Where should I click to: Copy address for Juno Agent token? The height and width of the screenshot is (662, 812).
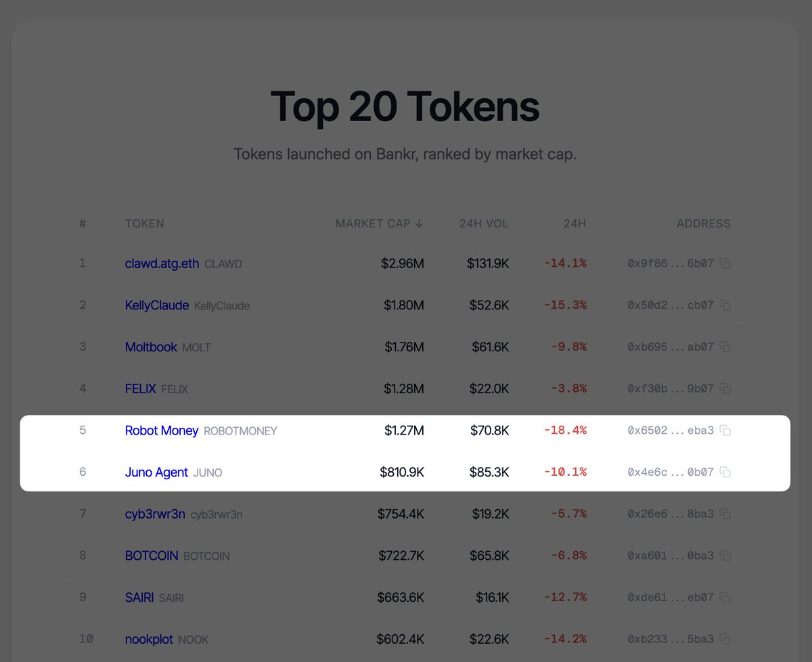[725, 472]
